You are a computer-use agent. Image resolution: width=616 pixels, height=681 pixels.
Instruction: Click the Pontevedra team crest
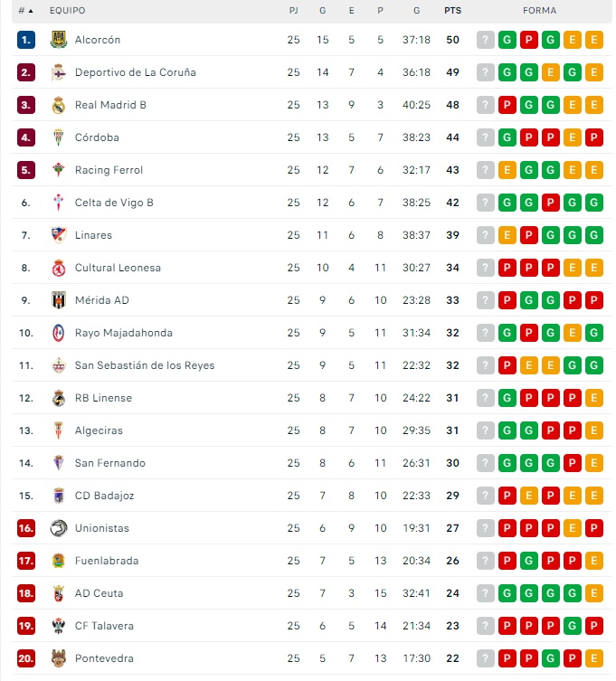pyautogui.click(x=59, y=658)
